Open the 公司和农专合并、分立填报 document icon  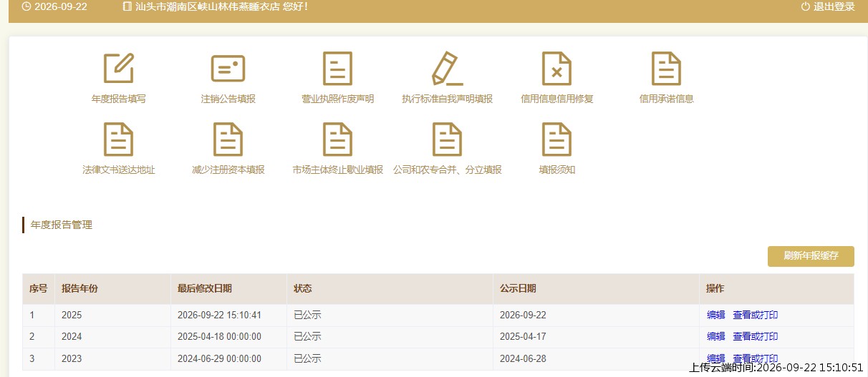coord(448,139)
